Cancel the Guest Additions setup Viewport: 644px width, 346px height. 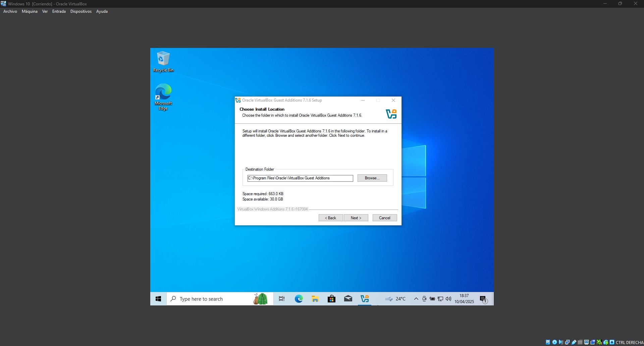[x=384, y=218]
